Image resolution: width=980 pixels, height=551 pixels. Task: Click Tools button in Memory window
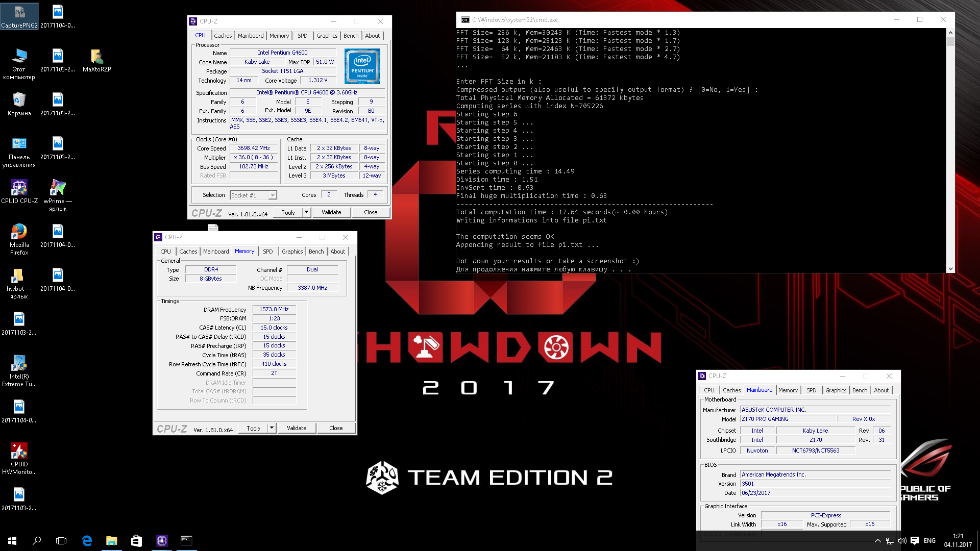tap(253, 428)
